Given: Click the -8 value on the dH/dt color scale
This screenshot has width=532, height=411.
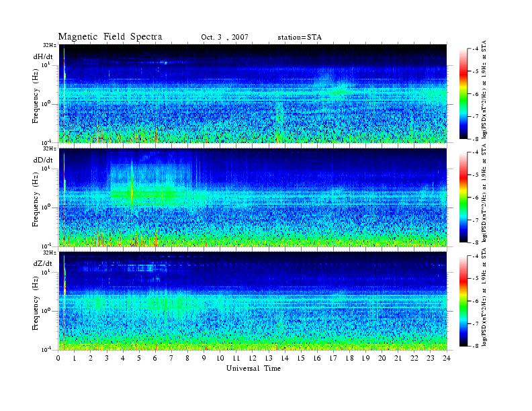Looking at the screenshot, I should click(476, 139).
